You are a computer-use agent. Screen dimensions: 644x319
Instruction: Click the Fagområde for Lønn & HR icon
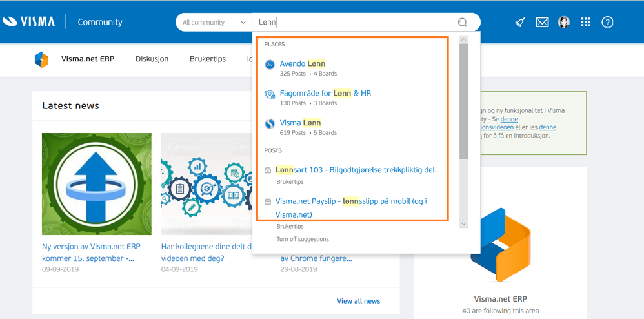coord(270,94)
